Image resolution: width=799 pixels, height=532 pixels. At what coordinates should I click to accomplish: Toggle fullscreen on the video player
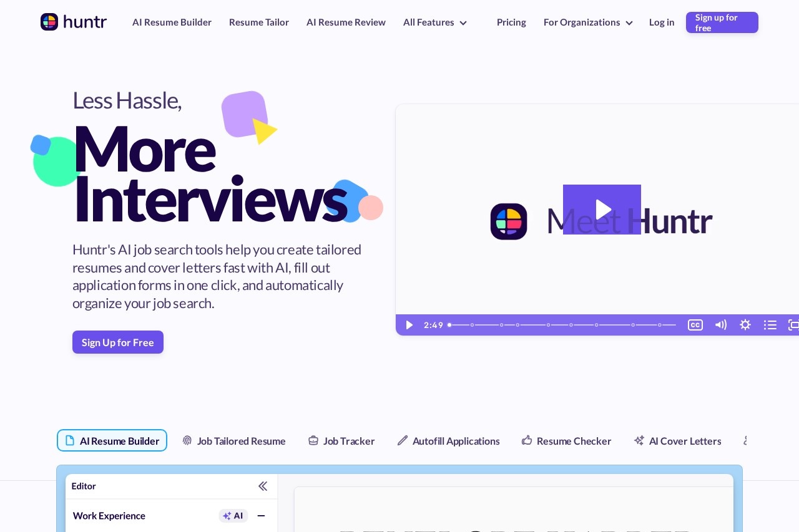coord(793,325)
